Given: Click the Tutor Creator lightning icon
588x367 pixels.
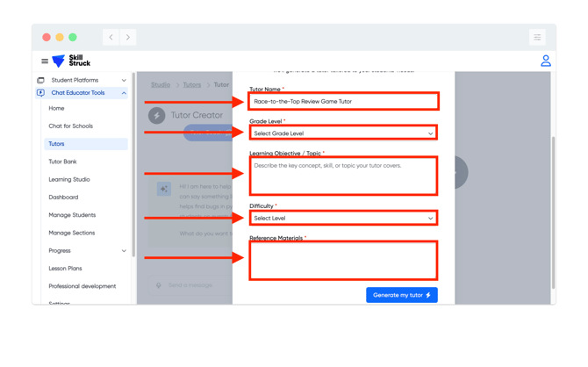Looking at the screenshot, I should (x=156, y=115).
